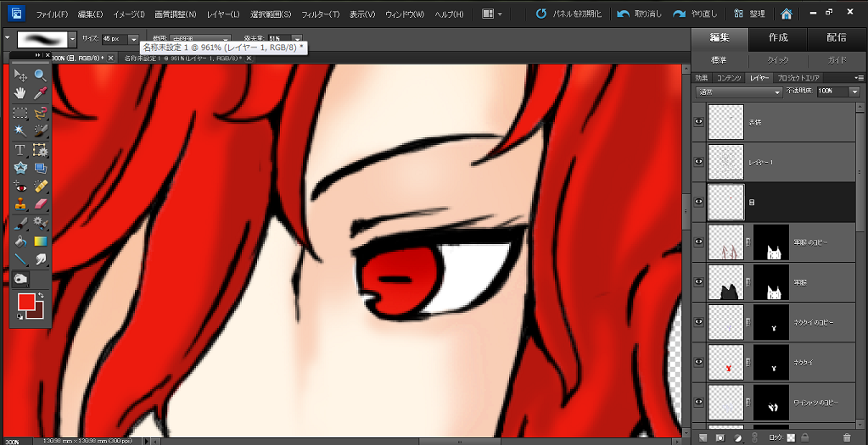Hide the ネクタイ のコピー layer
The width and height of the screenshot is (868, 445).
tap(698, 322)
